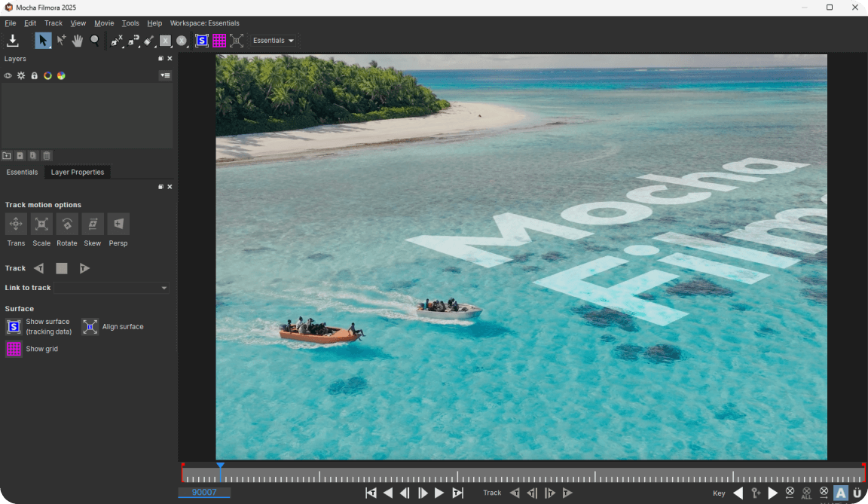868x504 pixels.
Task: Click Show surface (tracking data) button
Action: click(14, 326)
